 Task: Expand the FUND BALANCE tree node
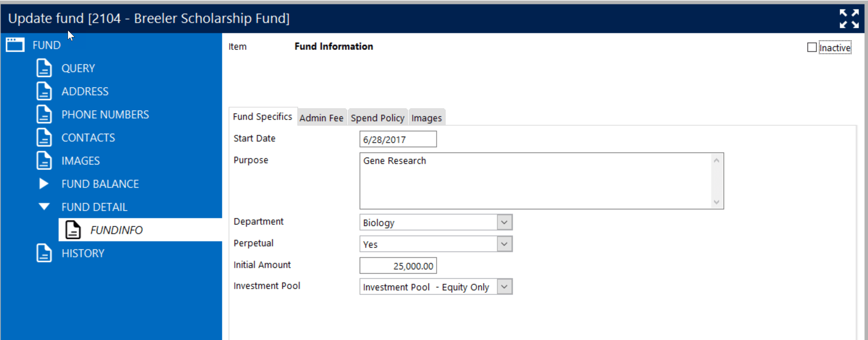(43, 184)
